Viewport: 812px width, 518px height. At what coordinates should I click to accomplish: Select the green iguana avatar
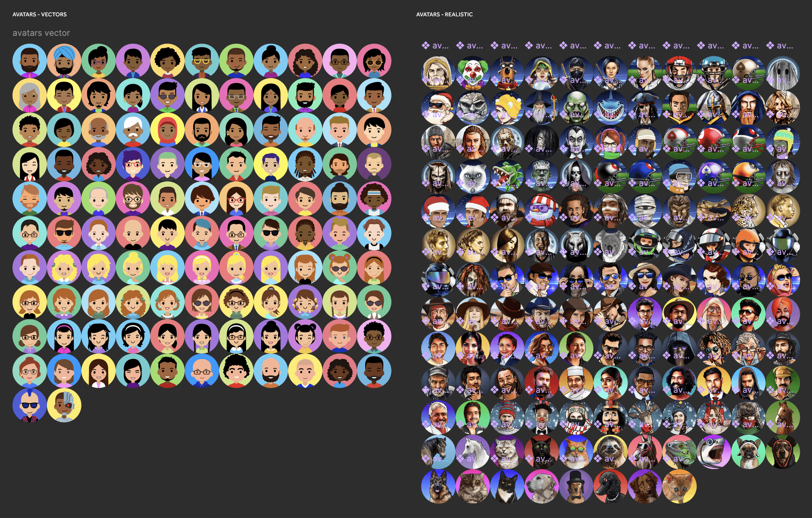point(679,452)
